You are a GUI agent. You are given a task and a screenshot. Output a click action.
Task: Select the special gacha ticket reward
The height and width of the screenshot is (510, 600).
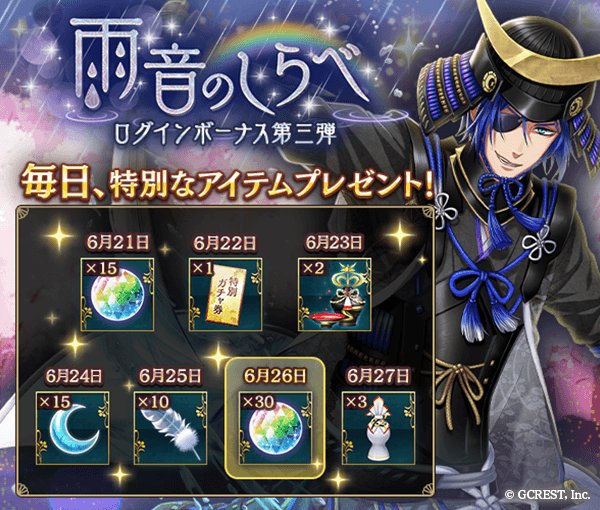pos(226,294)
